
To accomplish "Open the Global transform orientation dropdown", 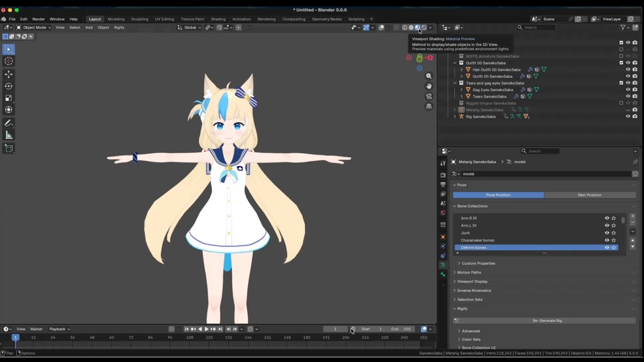I will 189,28.
